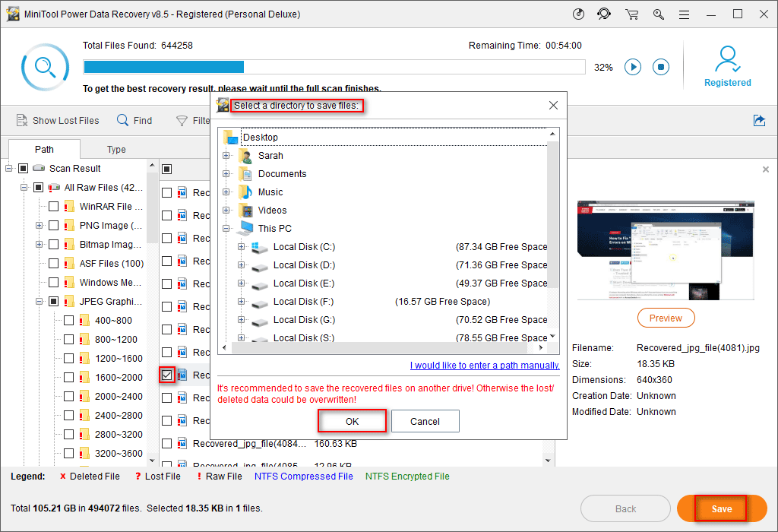Click the bootable media disc icon

(x=578, y=14)
